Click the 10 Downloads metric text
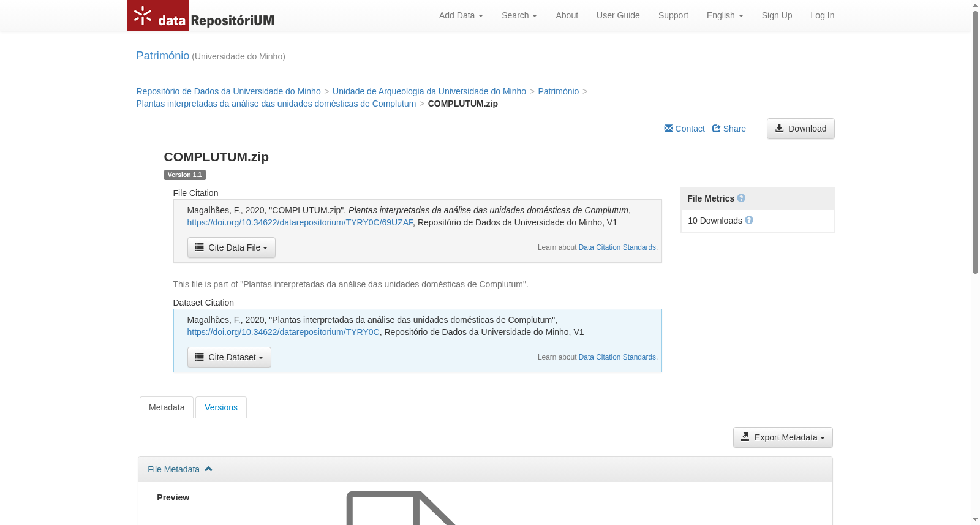Image resolution: width=980 pixels, height=525 pixels. coord(715,221)
